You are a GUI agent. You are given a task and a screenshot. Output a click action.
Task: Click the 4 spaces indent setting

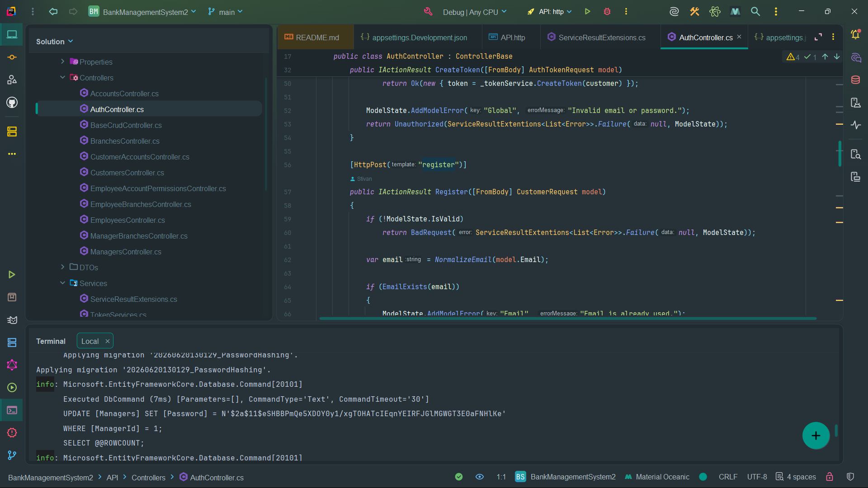click(796, 477)
